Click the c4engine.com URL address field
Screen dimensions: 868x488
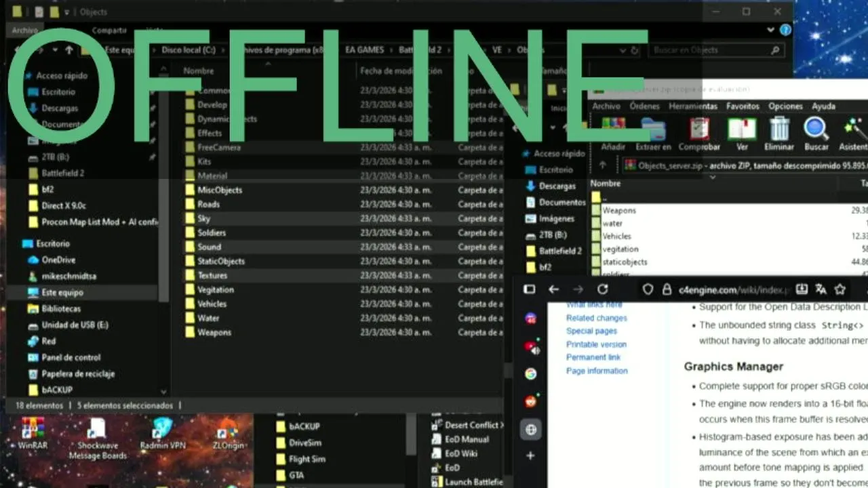tap(734, 290)
